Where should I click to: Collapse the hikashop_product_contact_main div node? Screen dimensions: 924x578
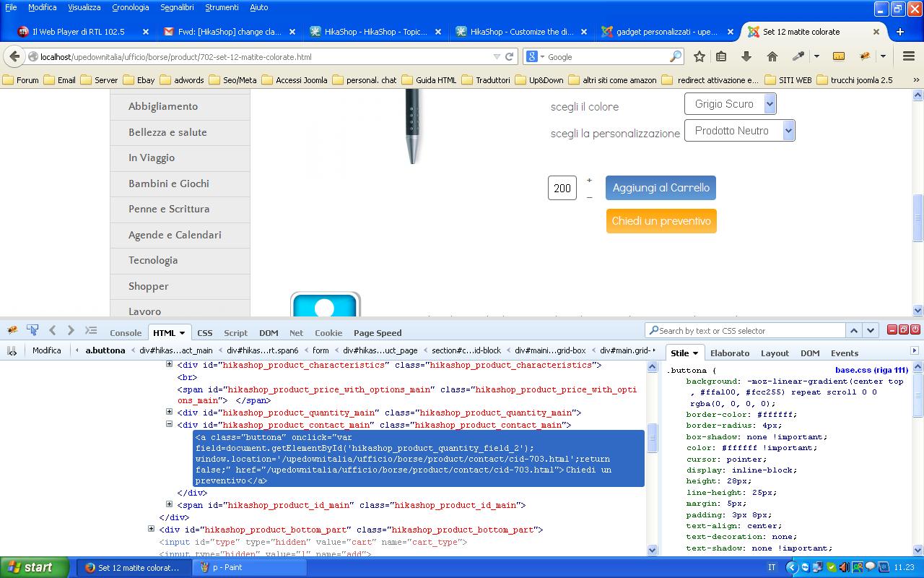[170, 425]
